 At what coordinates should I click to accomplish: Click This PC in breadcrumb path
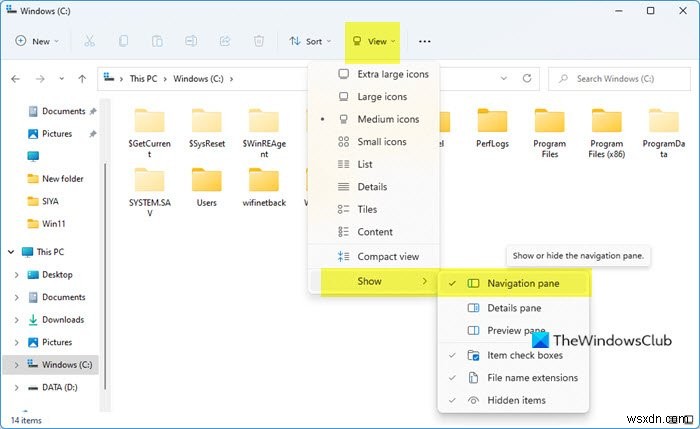143,79
